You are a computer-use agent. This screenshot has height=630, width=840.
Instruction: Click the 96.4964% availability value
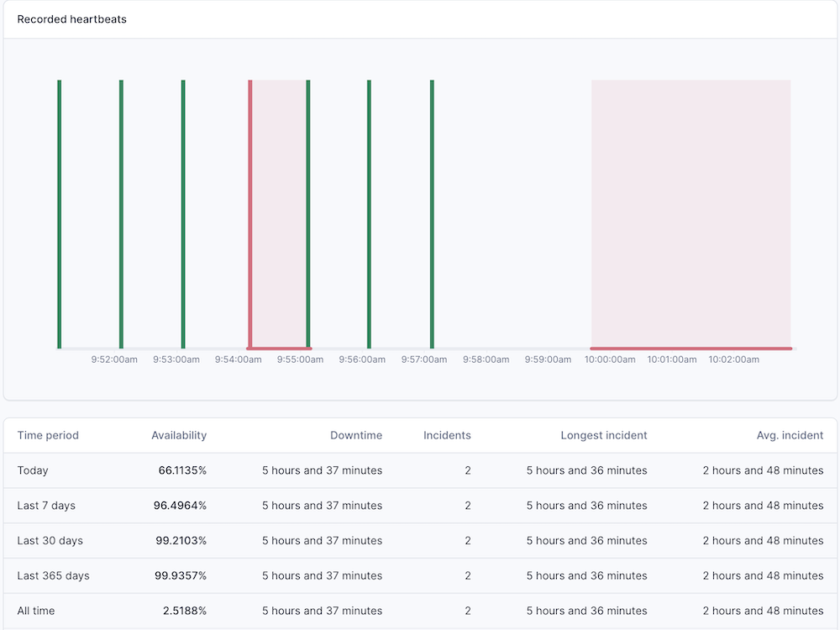click(180, 506)
